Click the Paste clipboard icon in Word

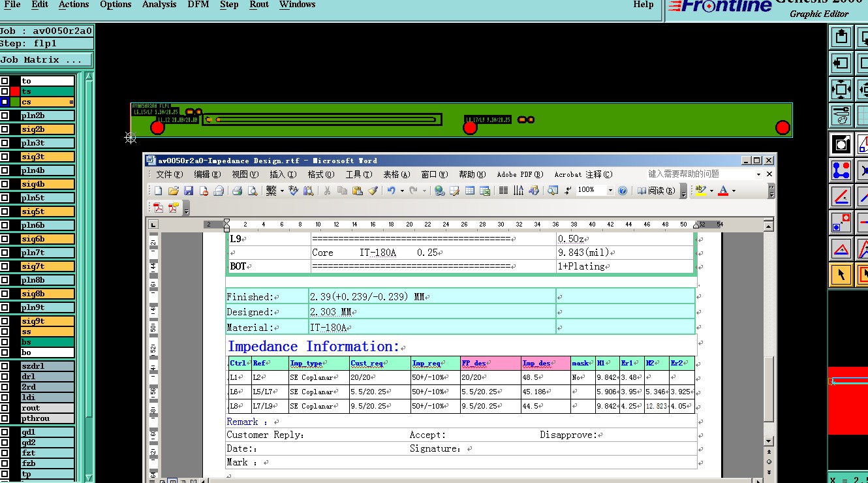click(x=357, y=191)
